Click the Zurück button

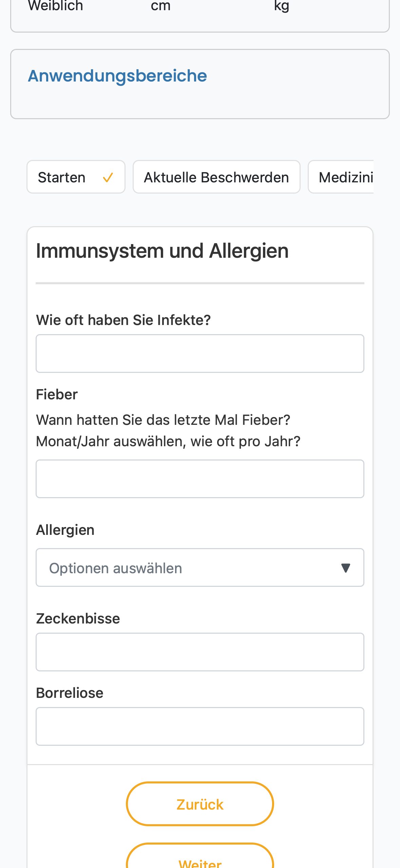200,804
